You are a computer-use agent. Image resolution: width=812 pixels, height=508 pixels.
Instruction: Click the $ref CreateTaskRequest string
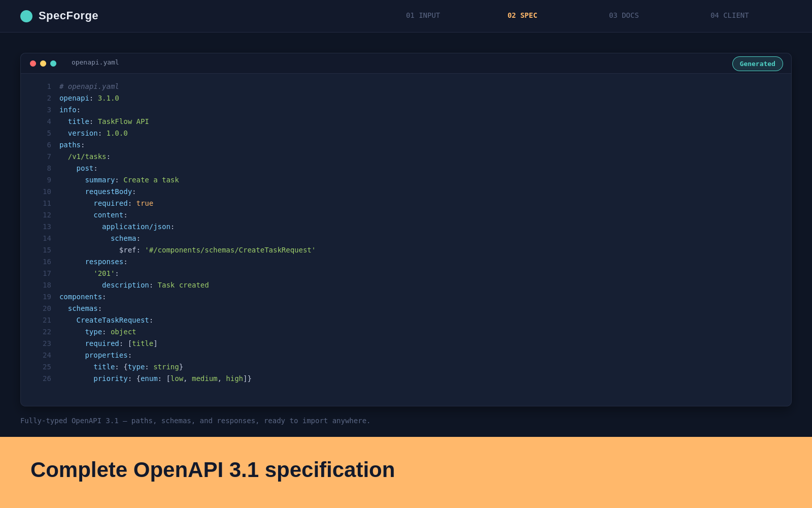tap(230, 250)
